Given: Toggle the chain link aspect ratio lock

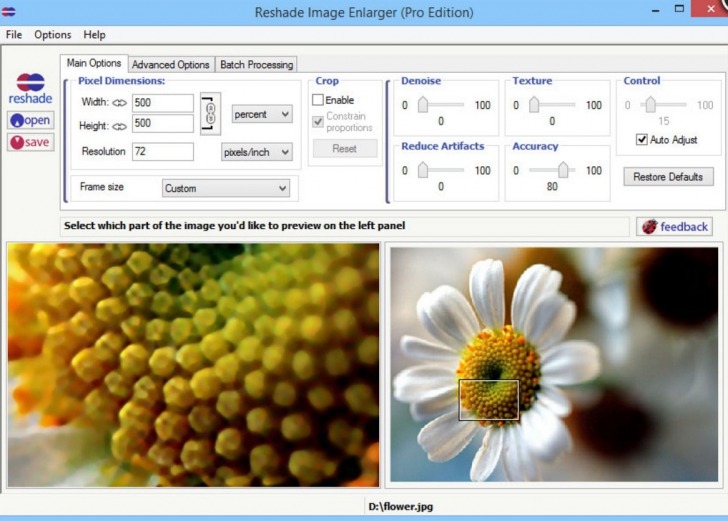Looking at the screenshot, I should 210,114.
